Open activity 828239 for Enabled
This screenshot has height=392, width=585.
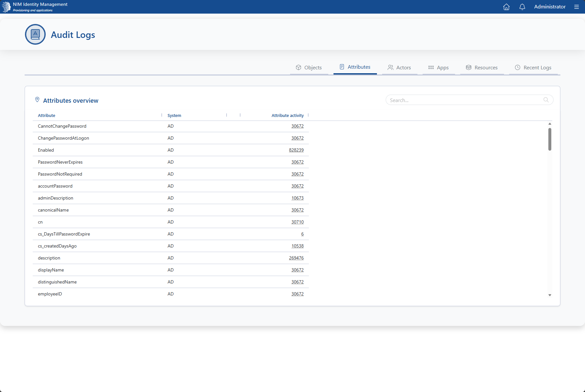296,150
